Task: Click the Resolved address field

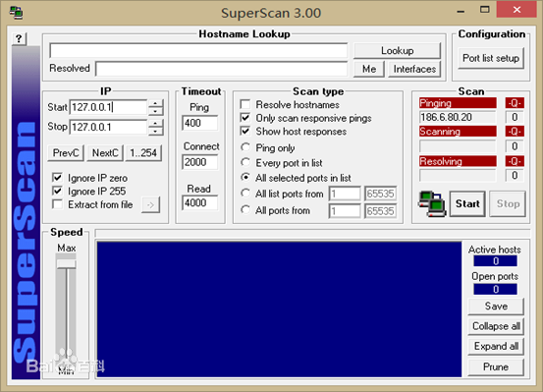Action: (x=222, y=69)
